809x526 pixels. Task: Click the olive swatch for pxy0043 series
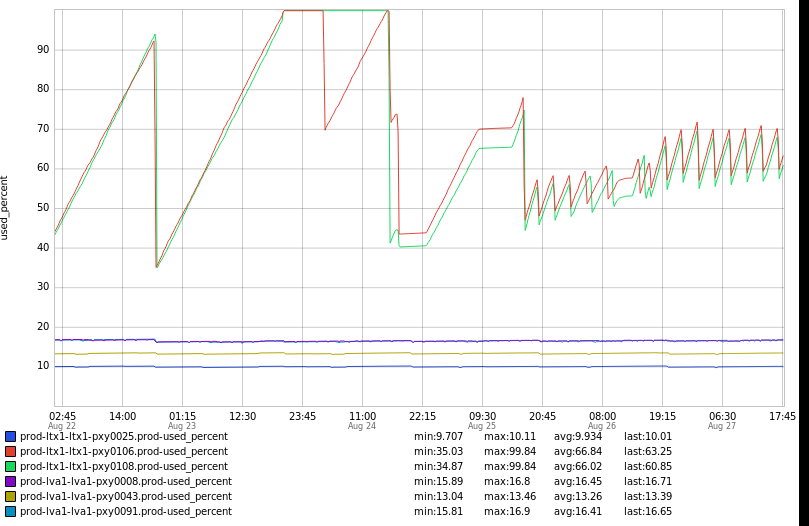(10, 496)
